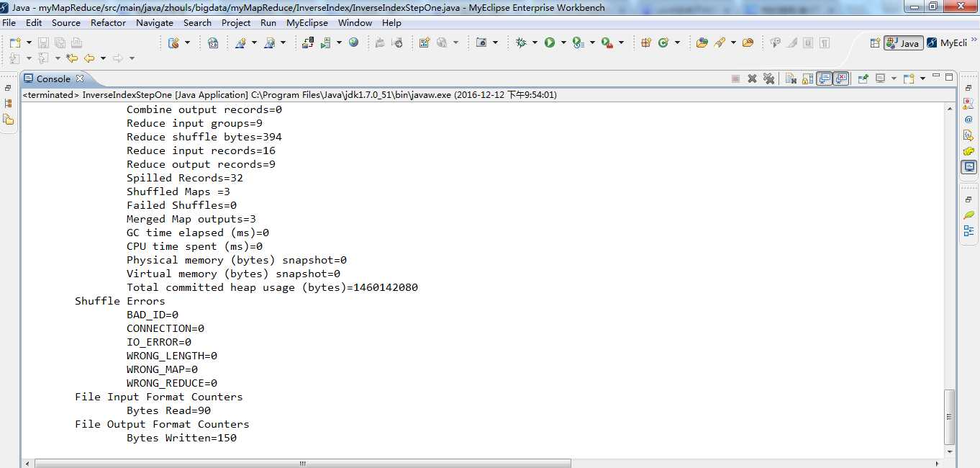Close the Console tab
Viewport: 980px width, 468px height.
79,78
